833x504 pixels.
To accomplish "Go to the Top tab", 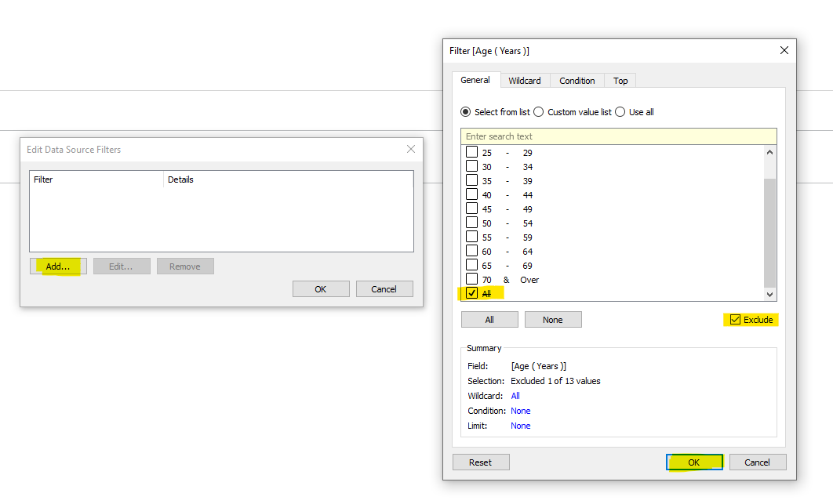I will click(620, 81).
